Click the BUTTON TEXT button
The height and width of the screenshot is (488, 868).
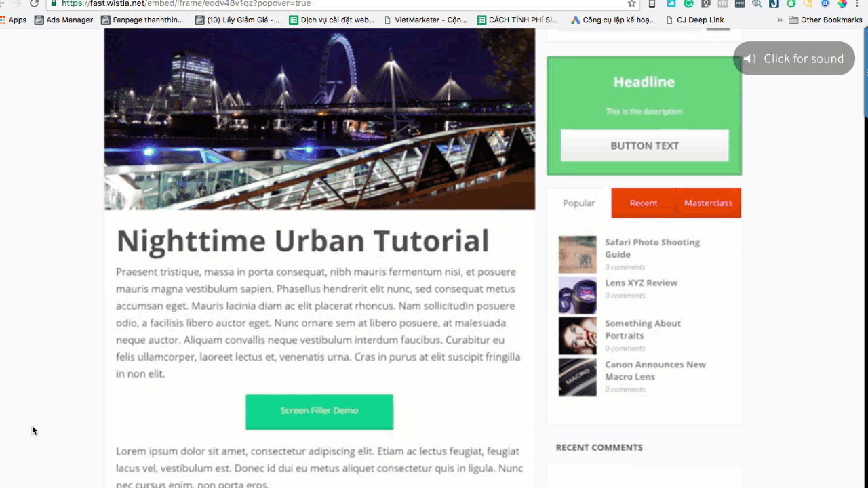coord(645,146)
